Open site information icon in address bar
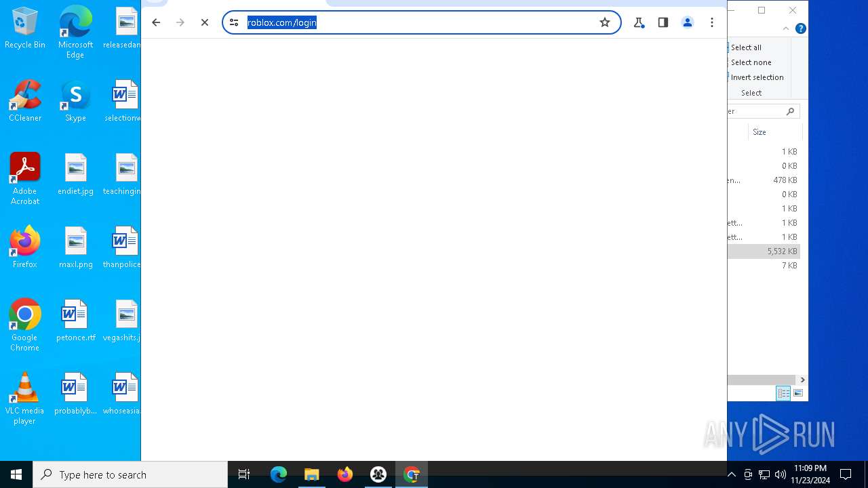The image size is (868, 488). tap(234, 22)
